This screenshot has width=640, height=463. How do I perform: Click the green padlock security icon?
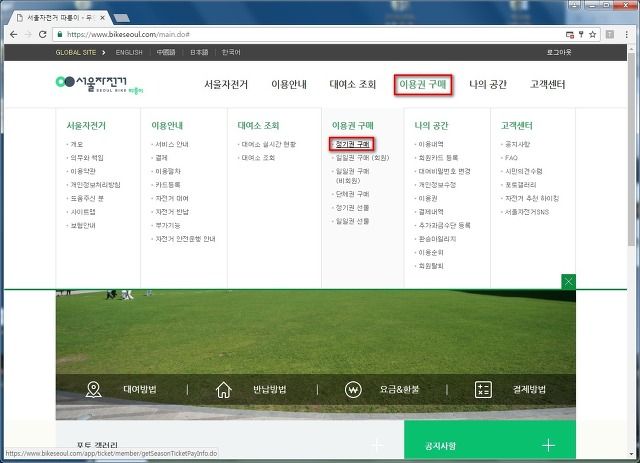[x=60, y=34]
